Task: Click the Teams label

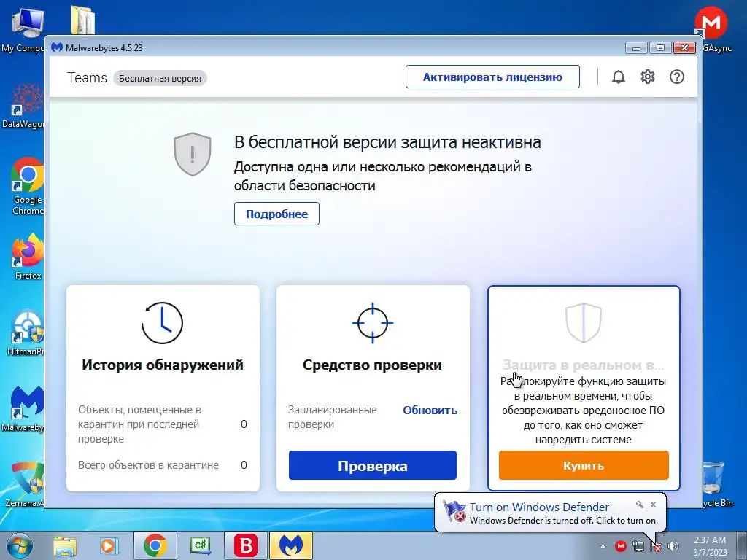Action: coord(88,77)
